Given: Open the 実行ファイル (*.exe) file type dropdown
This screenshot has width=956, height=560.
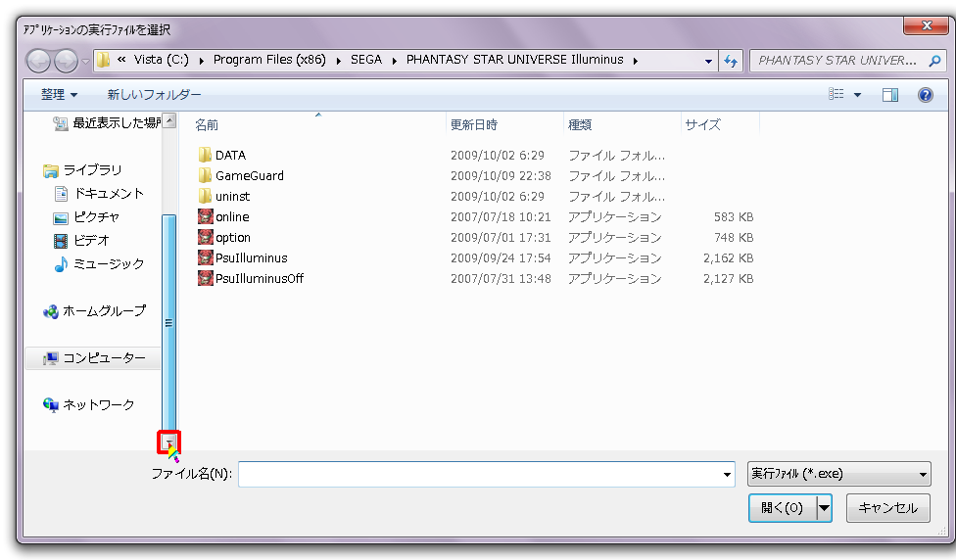Looking at the screenshot, I should (x=838, y=474).
